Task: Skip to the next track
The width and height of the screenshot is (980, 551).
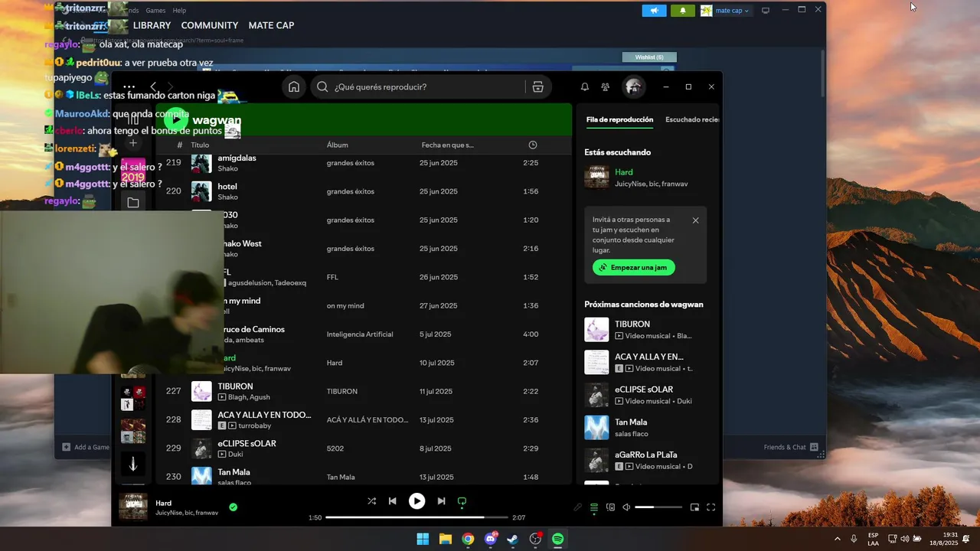Action: click(x=441, y=501)
